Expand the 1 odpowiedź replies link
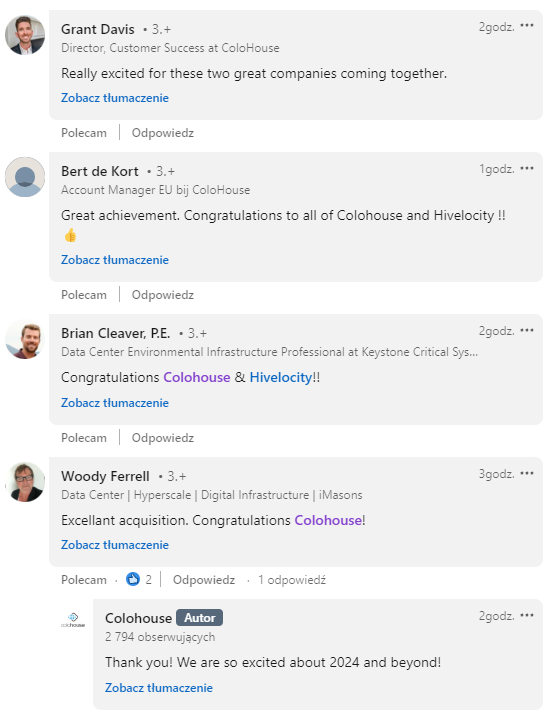Screen dimensions: 551x711 292,580
